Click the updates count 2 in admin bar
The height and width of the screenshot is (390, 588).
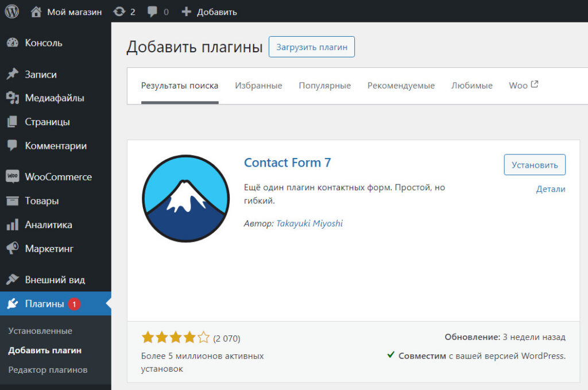pyautogui.click(x=133, y=12)
